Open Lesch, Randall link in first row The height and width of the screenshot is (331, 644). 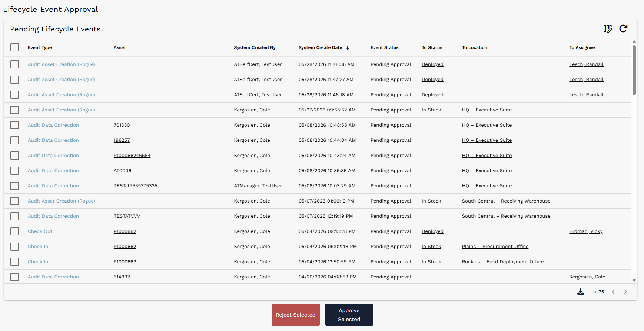(586, 64)
